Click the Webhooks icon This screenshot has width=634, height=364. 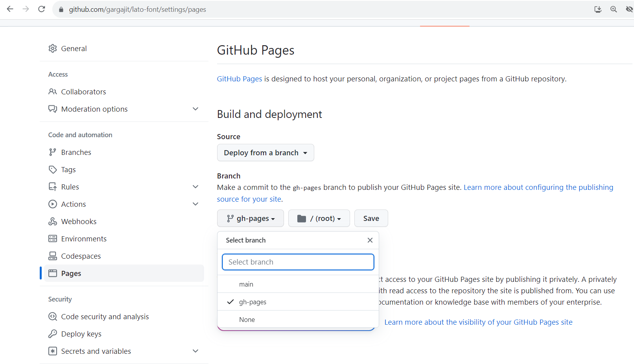click(53, 221)
